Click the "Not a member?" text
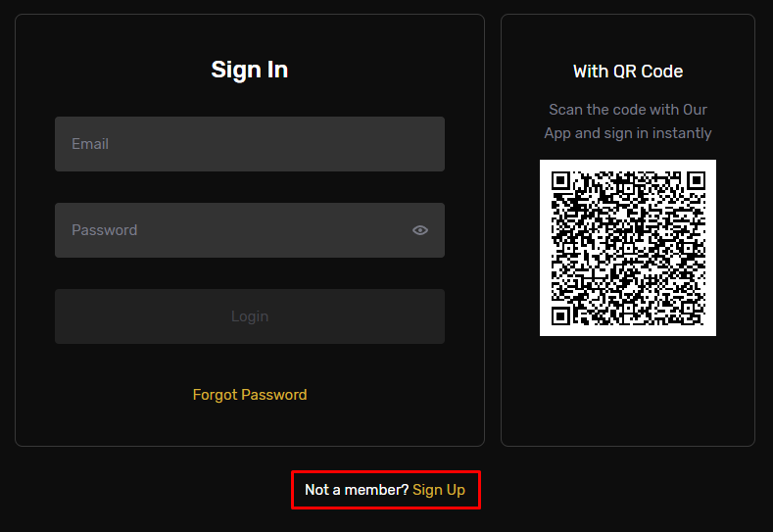Screen dimensions: 773x532 point(357,490)
